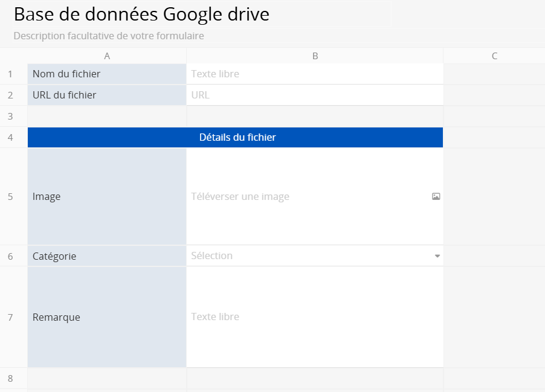Select the Remarque label cell

[106, 317]
